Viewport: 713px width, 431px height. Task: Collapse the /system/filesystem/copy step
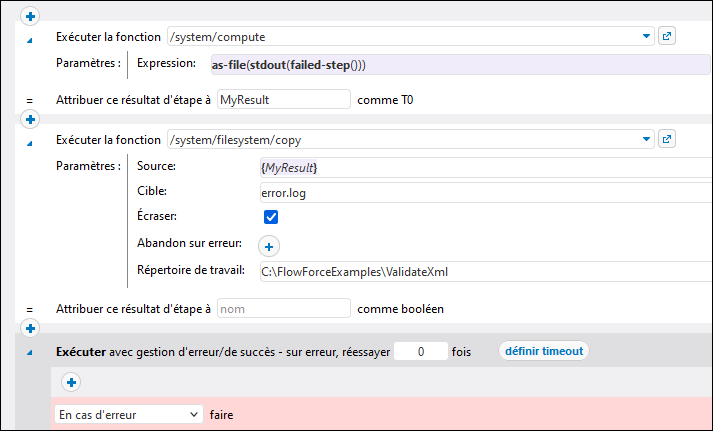point(29,142)
